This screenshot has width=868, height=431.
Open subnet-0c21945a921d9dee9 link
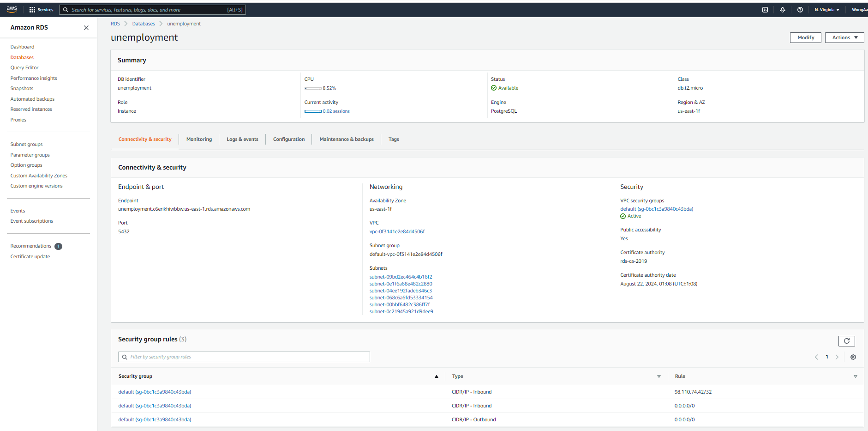[401, 311]
